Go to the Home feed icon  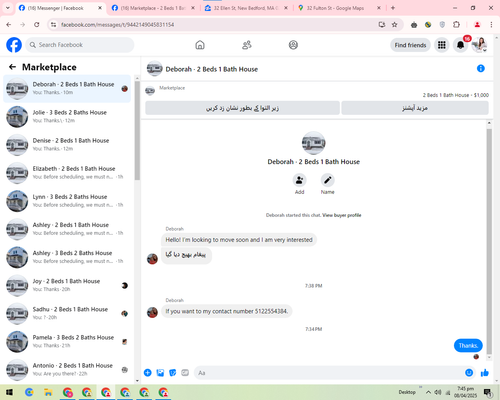(200, 45)
